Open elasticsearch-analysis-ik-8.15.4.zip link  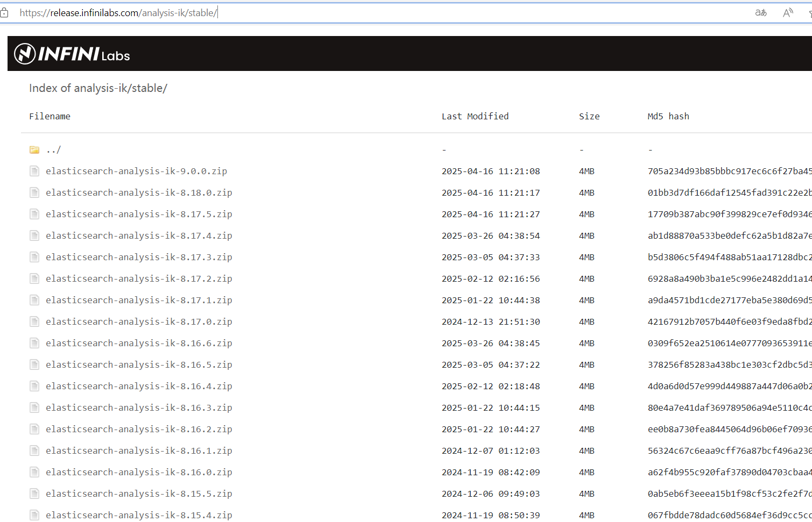(x=139, y=515)
